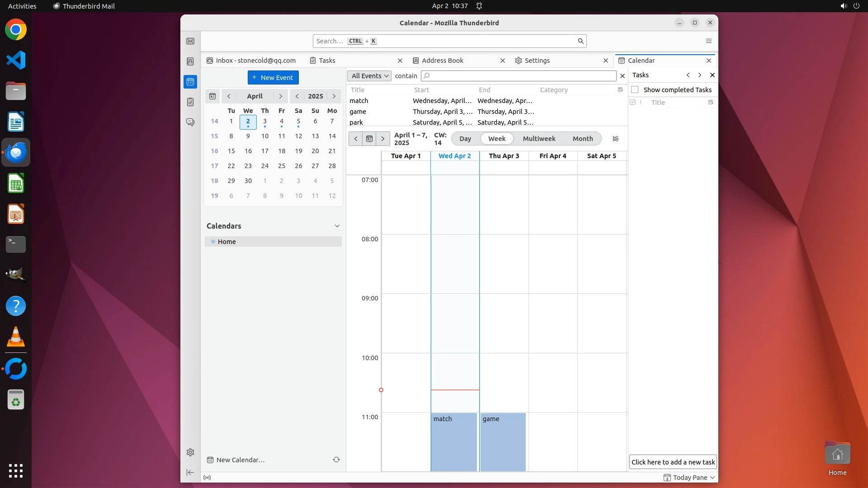Click the New Event button
868x488 pixels.
point(273,78)
